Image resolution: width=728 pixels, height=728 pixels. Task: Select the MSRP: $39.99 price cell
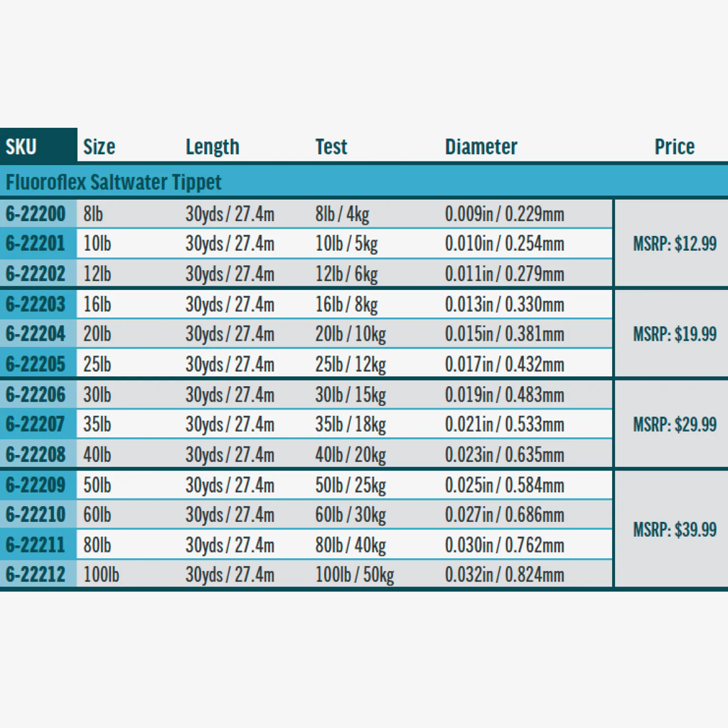tap(674, 530)
